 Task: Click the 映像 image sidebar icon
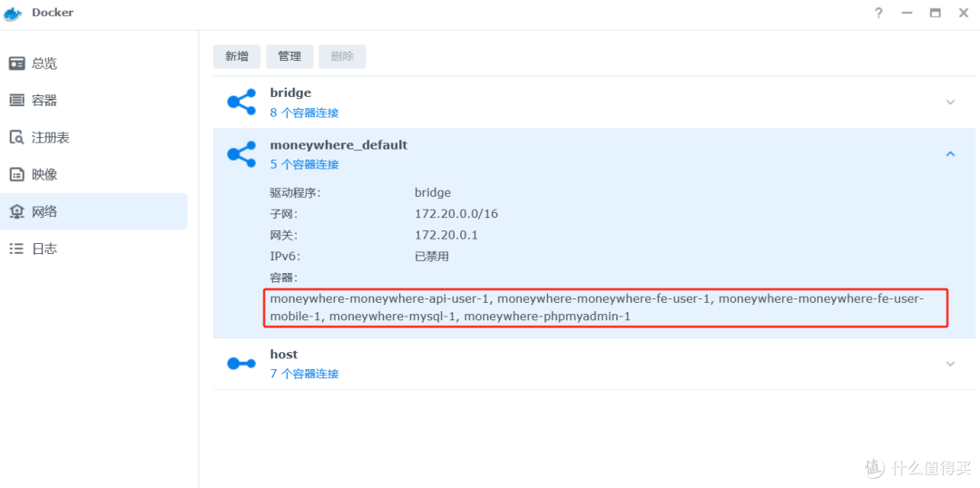pyautogui.click(x=17, y=174)
